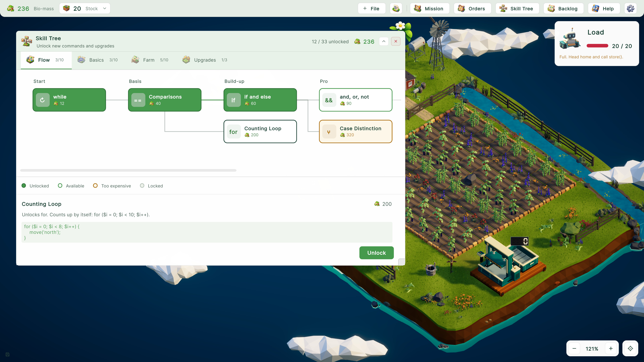The height and width of the screenshot is (362, 644).
Task: Switch to the Basics tab
Action: coord(97,60)
